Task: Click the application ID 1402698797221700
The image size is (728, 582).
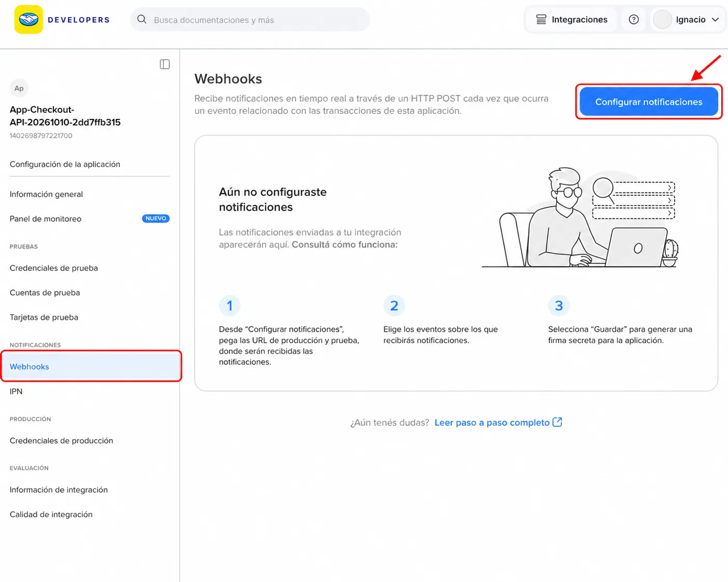Action: (x=41, y=136)
